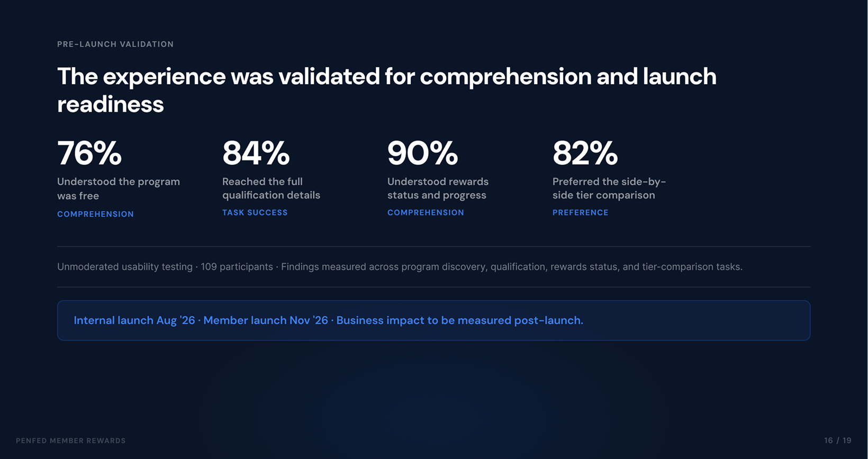Click the slide title about launch readiness
Image resolution: width=868 pixels, height=459 pixels.
coord(387,90)
